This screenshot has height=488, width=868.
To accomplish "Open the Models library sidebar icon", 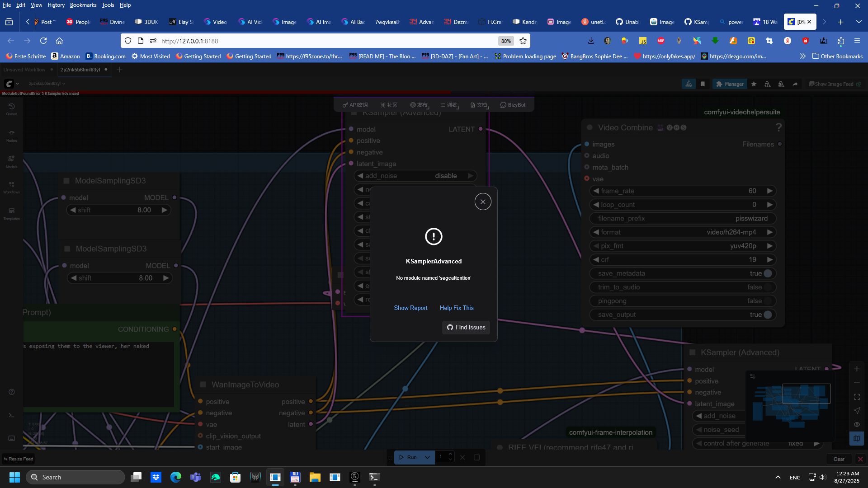I will (11, 161).
